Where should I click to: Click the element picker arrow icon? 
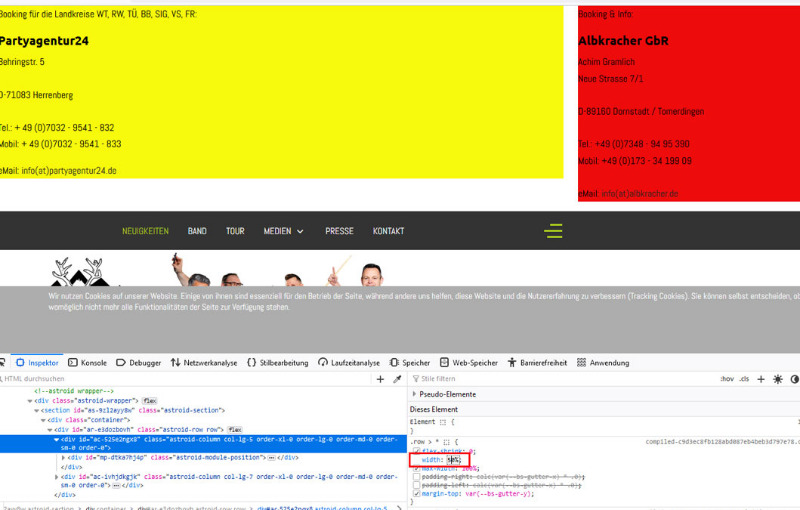coord(2,363)
